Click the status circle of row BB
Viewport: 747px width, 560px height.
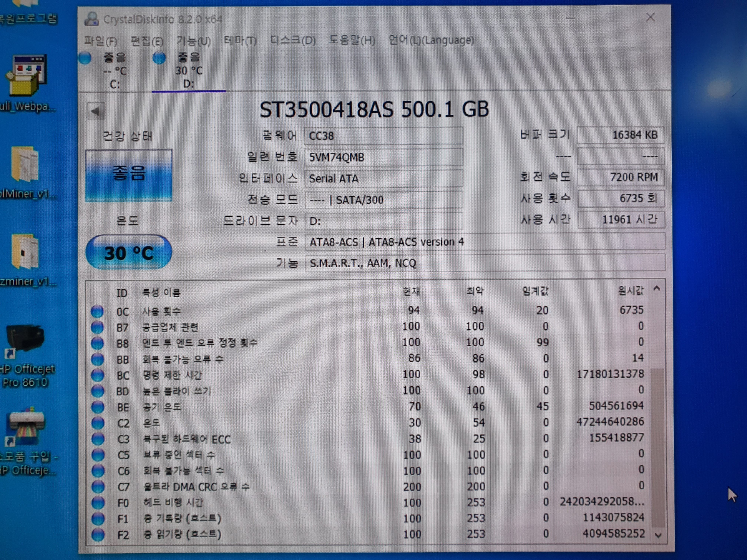click(x=97, y=359)
